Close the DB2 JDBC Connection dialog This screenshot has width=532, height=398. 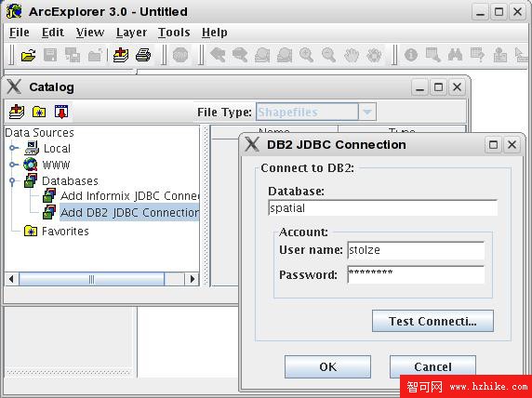click(x=512, y=145)
